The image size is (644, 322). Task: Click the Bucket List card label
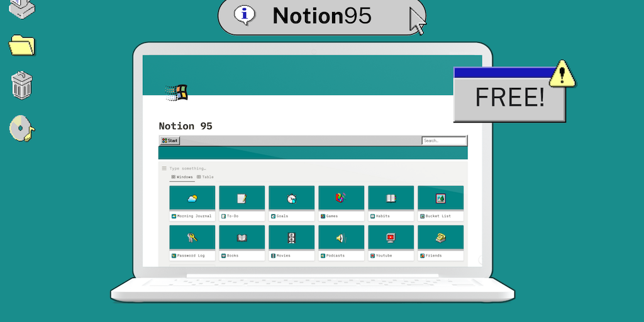coord(438,216)
